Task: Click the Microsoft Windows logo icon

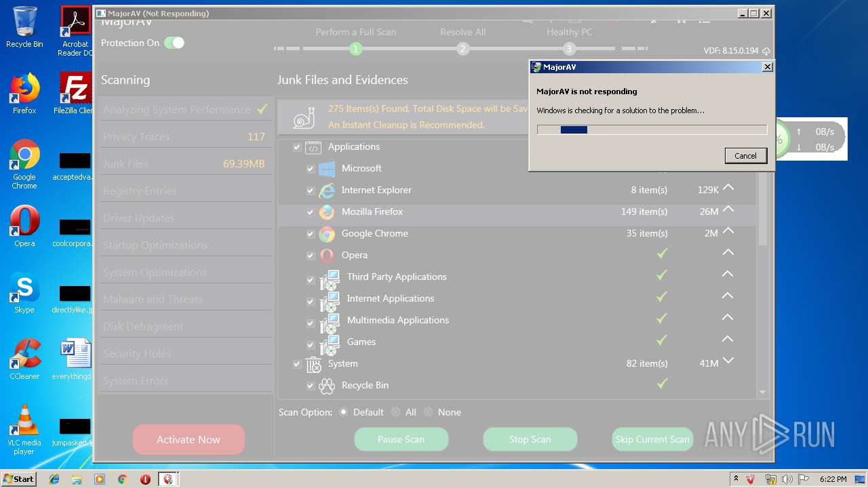Action: (327, 169)
